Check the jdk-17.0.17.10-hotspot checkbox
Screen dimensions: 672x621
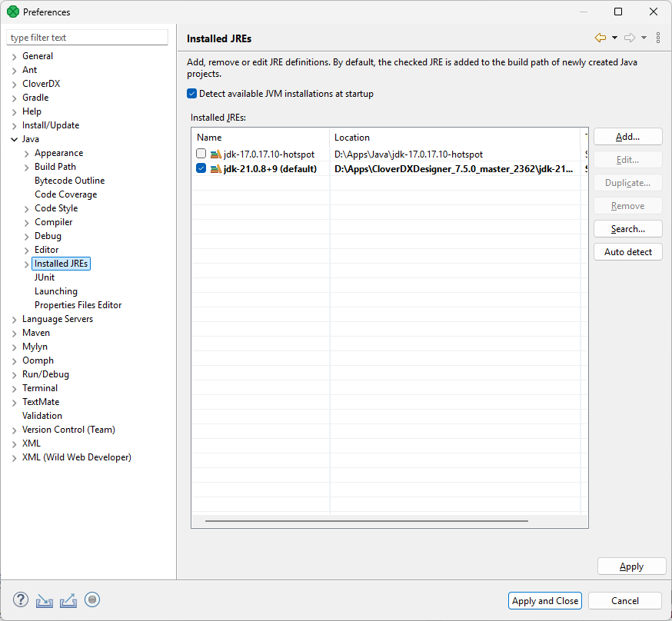click(x=201, y=153)
